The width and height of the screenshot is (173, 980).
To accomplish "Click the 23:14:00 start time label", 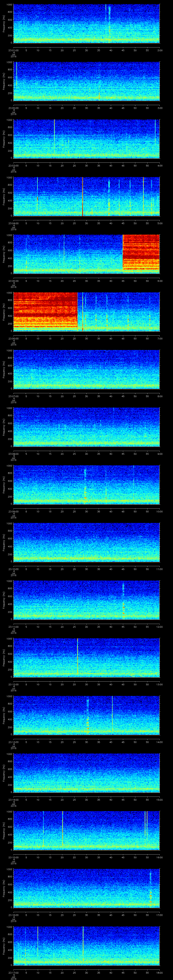I will click(x=13, y=799).
